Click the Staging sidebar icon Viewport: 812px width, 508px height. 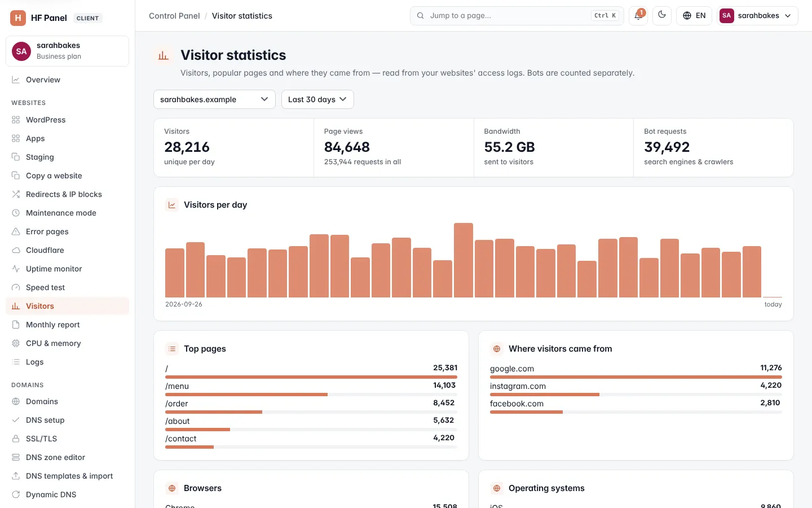(16, 157)
